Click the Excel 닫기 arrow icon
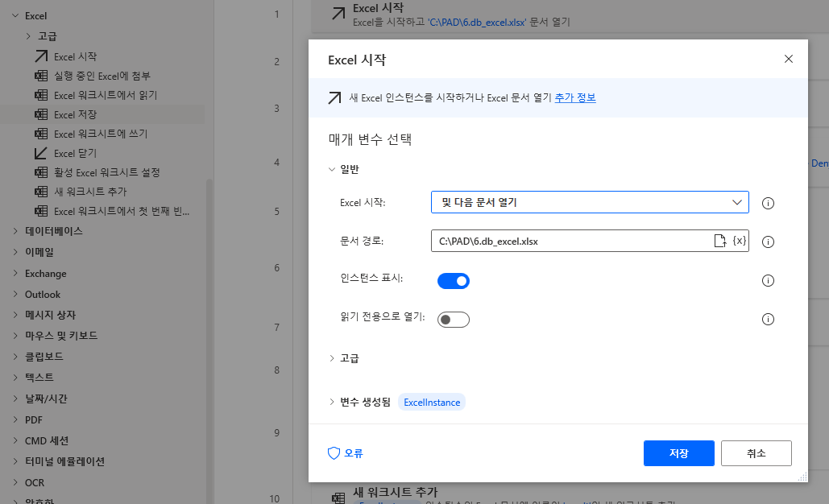Screen dimensions: 829x504 (x=41, y=153)
